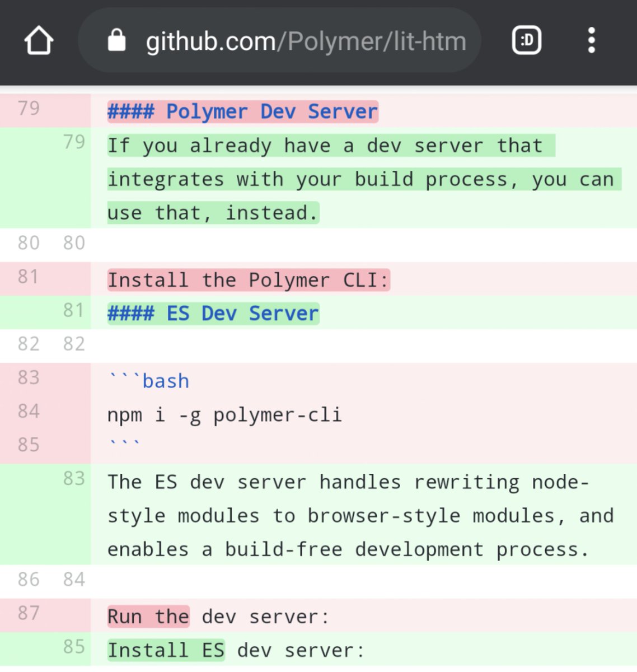Click text 'integrates with your build process, you can'
The width and height of the screenshot is (637, 672).
(361, 179)
